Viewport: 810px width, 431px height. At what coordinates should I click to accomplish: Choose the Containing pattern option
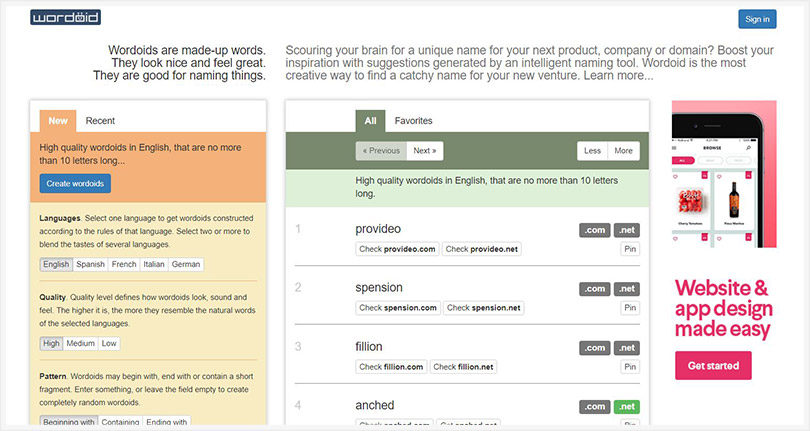tap(120, 421)
